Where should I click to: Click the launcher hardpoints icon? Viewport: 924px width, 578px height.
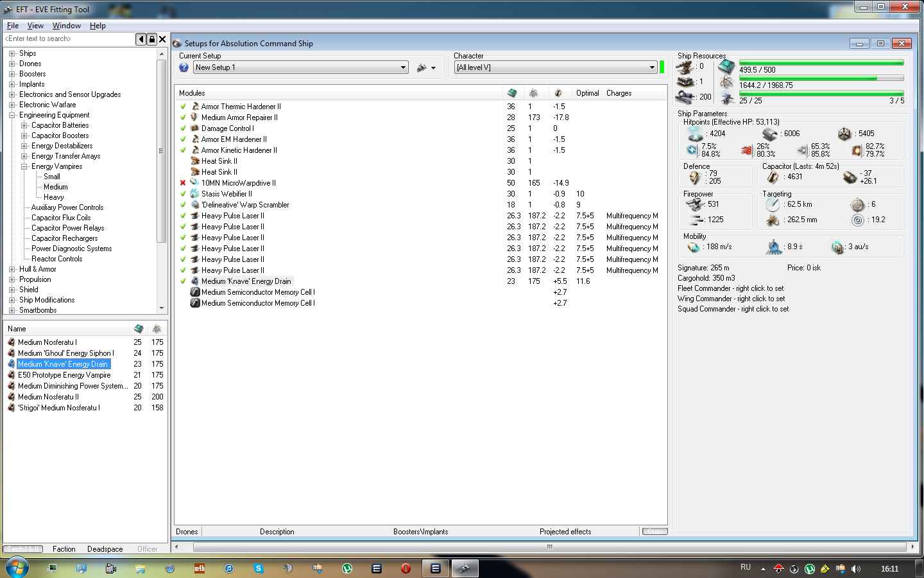click(x=685, y=82)
